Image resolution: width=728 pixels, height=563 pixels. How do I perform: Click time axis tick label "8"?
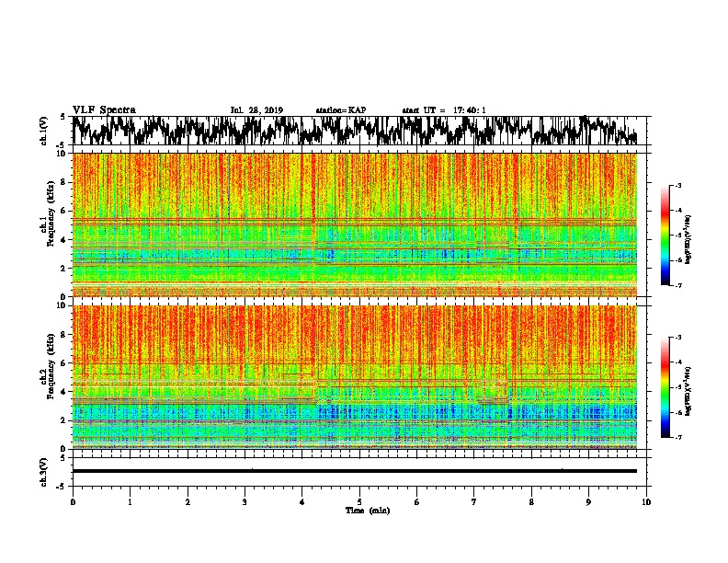(531, 502)
